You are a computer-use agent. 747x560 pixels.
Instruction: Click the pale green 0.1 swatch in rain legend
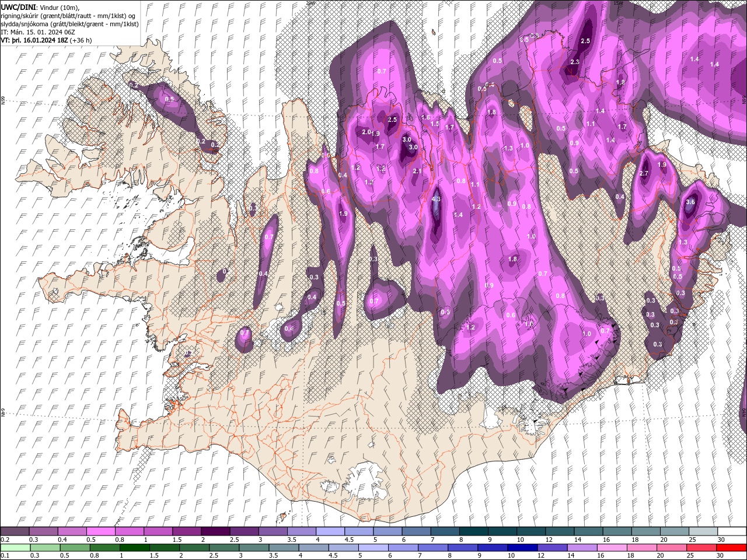coord(15,547)
